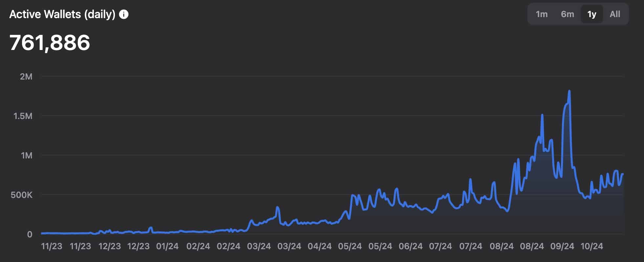The width and height of the screenshot is (644, 262).
Task: Click the 1M y-axis label
Action: (x=27, y=155)
